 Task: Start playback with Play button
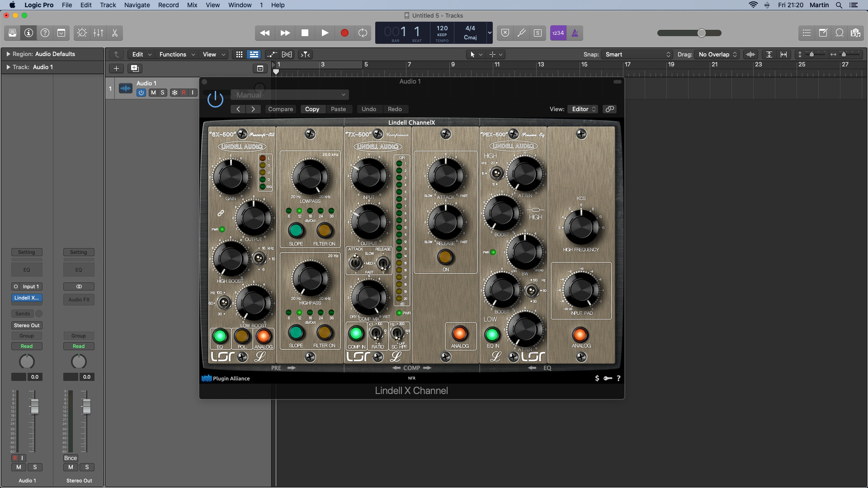(325, 33)
